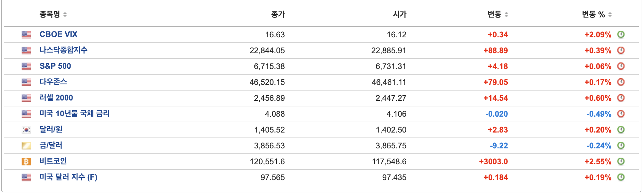Viewport: 644px width, 193px height.
Task: Click the sort arrows next to the 종목명 header
Action: pos(66,15)
